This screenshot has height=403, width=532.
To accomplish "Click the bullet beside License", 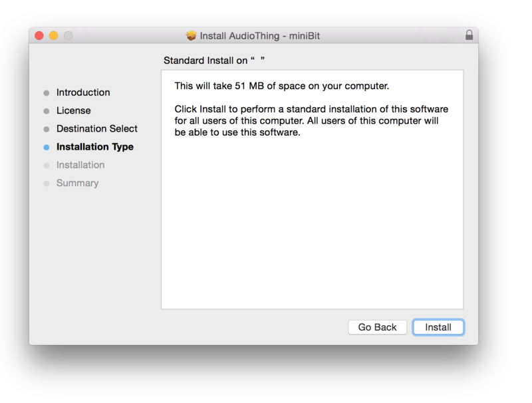I will [x=47, y=111].
